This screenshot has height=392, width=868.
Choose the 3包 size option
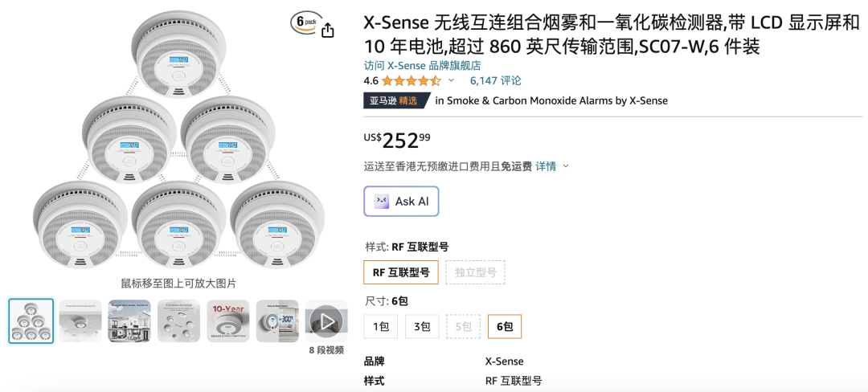click(421, 326)
